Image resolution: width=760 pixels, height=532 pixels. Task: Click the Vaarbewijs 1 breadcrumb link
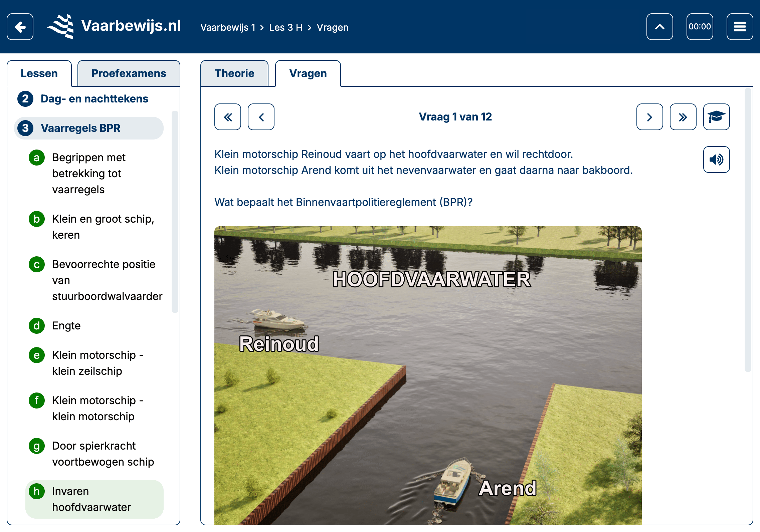tap(228, 27)
